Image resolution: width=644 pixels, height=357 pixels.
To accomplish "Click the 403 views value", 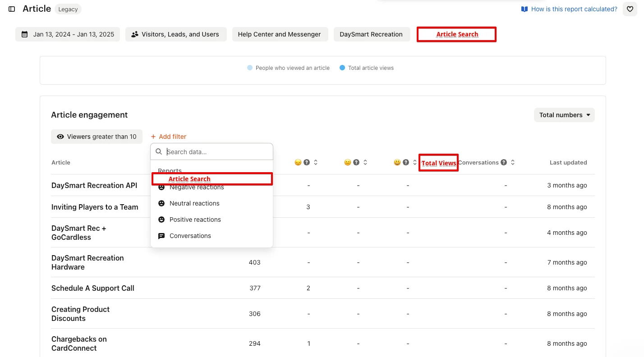I will click(255, 262).
